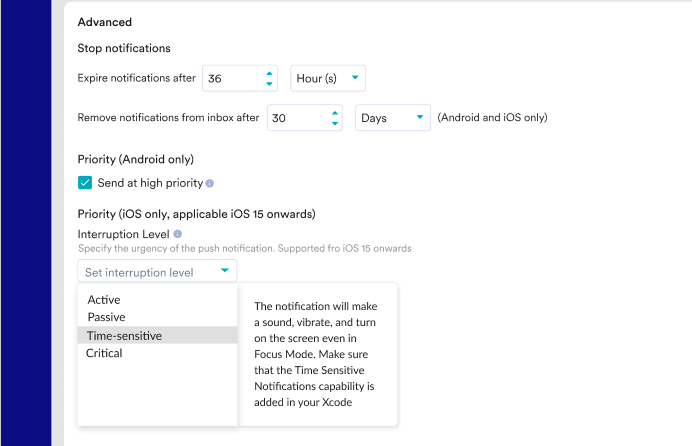The height and width of the screenshot is (446, 692).
Task: Select the Critical interruption level
Action: point(104,353)
